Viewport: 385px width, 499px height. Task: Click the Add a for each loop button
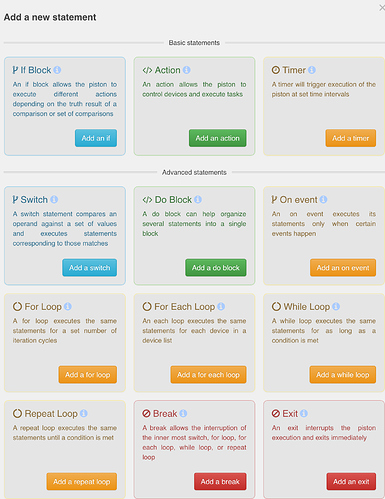[x=208, y=375]
